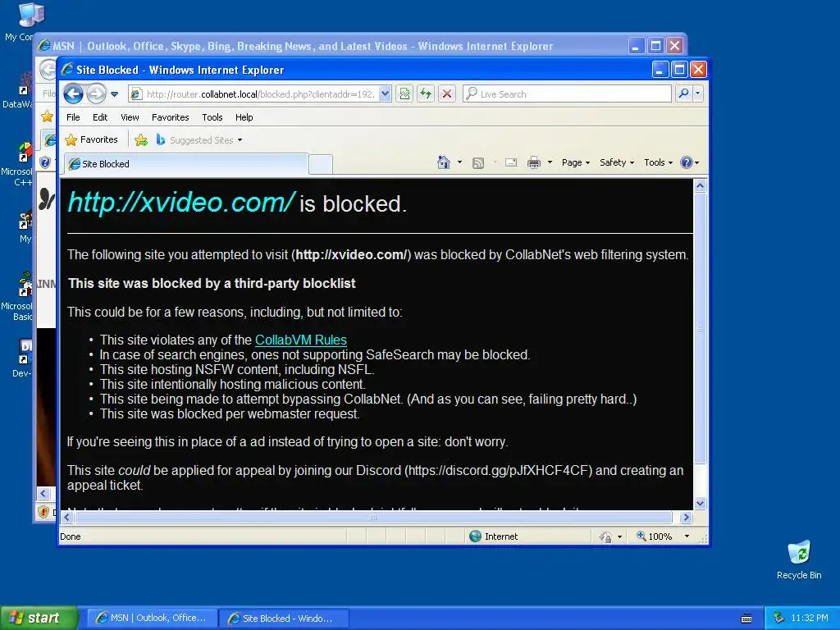Click the http://xvideo.com/ heading text
This screenshot has height=630, width=840.
click(181, 203)
